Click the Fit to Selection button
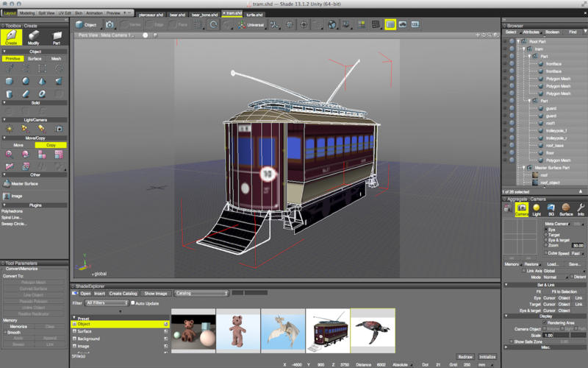Viewport: 588px width, 368px height. 564,291
